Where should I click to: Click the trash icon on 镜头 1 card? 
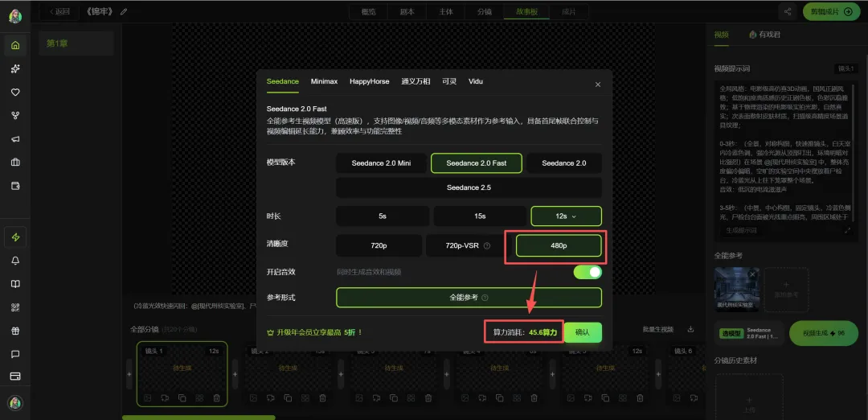(x=216, y=397)
